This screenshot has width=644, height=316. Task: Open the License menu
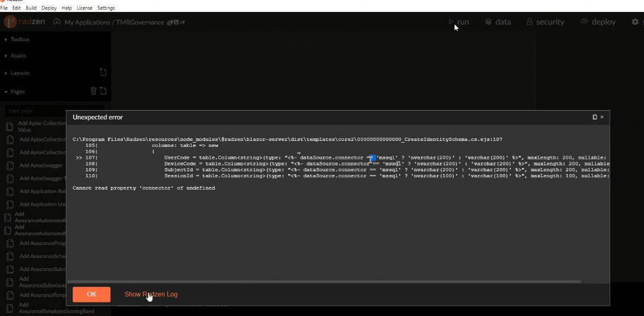pyautogui.click(x=84, y=8)
